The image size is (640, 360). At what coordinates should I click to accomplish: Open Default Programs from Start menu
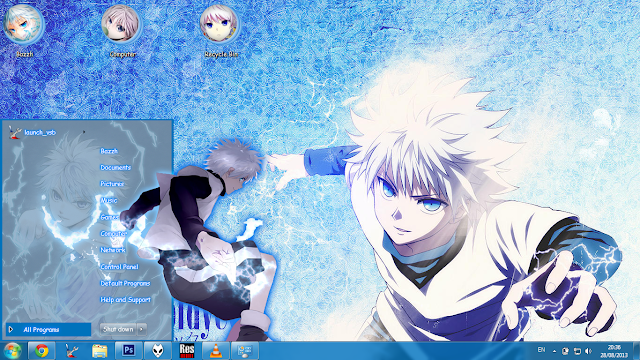pyautogui.click(x=125, y=283)
